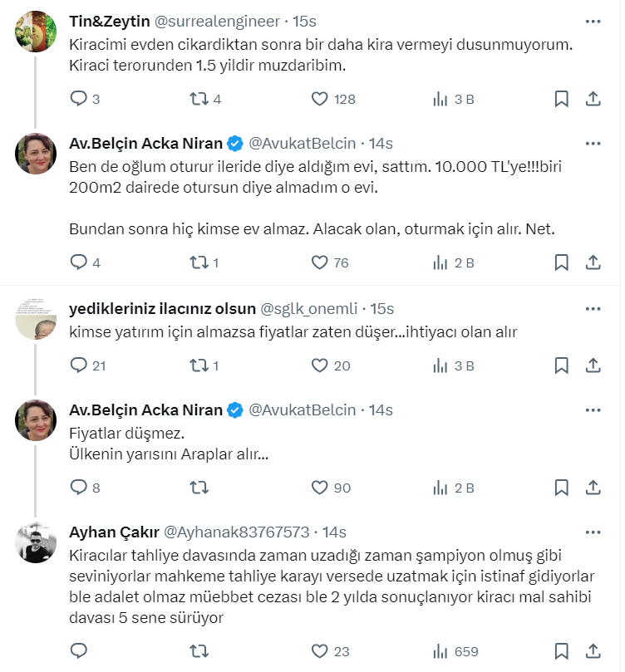Open Av.Belçin Acka Niran's avatar on first reply
Screen dimensions: 625x672
point(37,153)
